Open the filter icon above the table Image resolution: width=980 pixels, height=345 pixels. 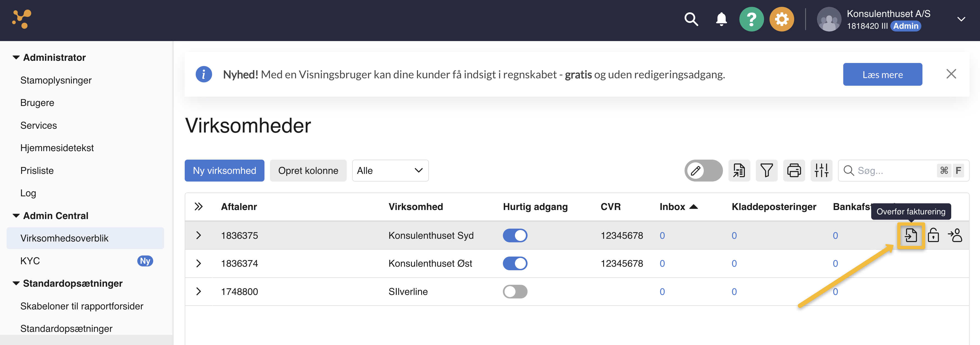coord(767,171)
